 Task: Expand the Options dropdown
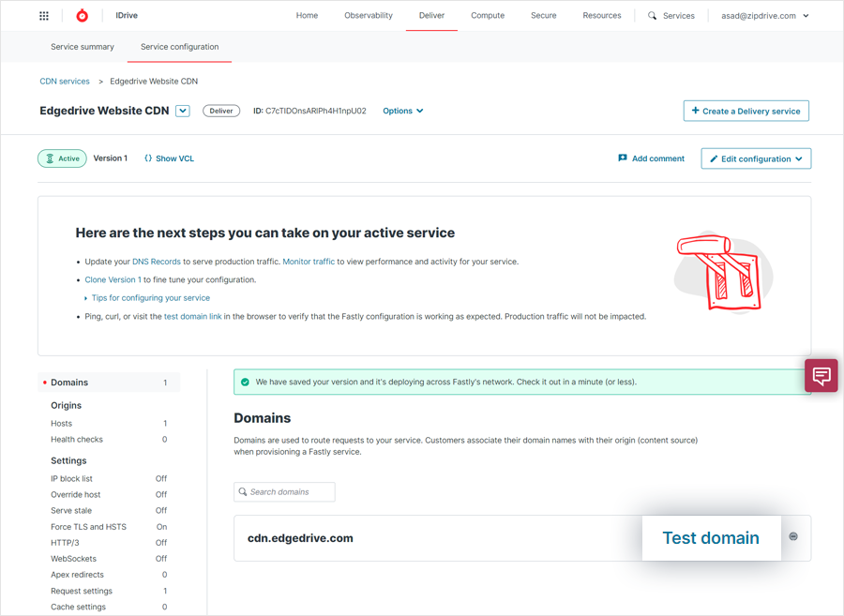coord(402,111)
